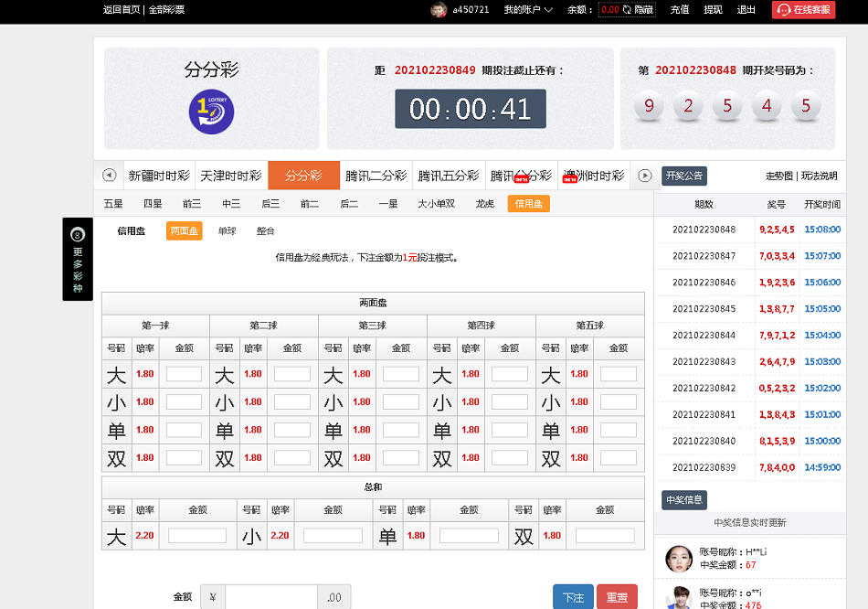Select the 龙虎 bet type tab
Screen dimensions: 868x609
point(484,204)
